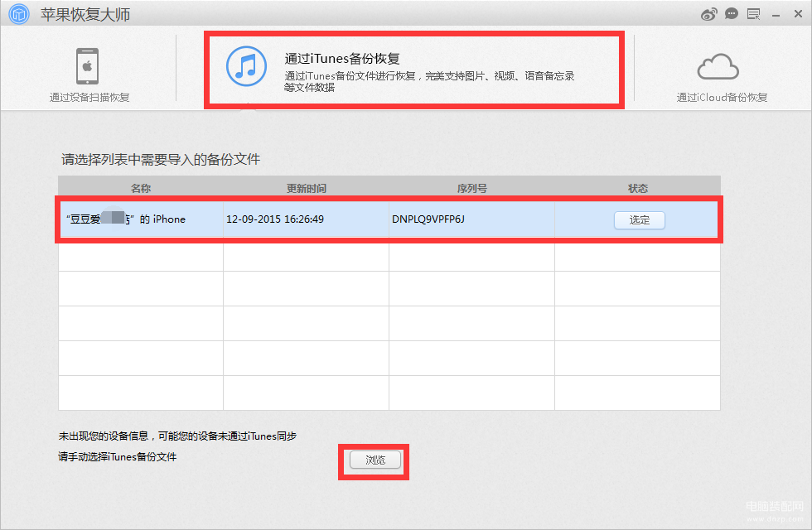Click the 浏览 button to browse backups
The height and width of the screenshot is (530, 812).
tap(375, 460)
